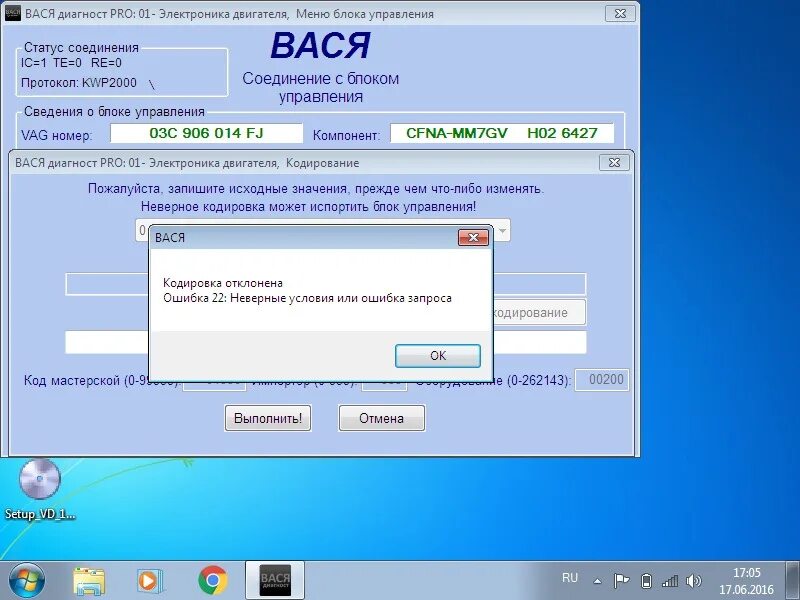Open Windows Explorer from the taskbar
Screen dimensions: 800x600
(x=89, y=581)
